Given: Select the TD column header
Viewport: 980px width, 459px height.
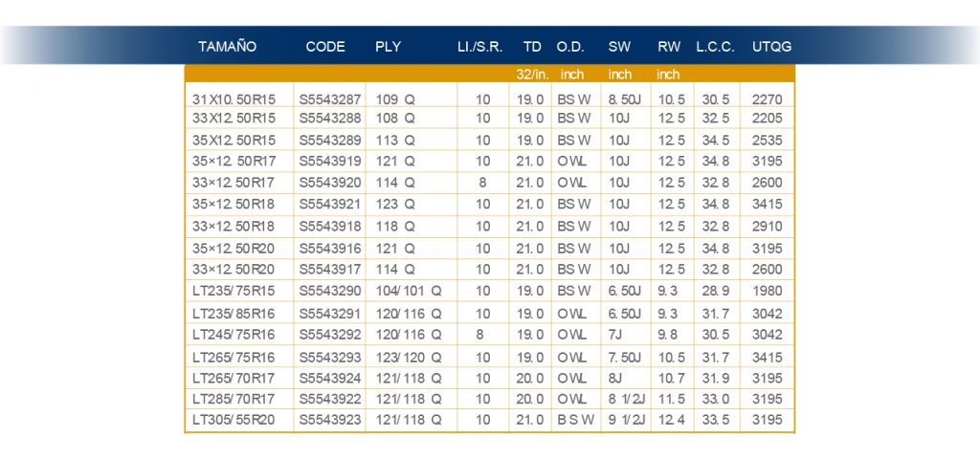Looking at the screenshot, I should (532, 47).
